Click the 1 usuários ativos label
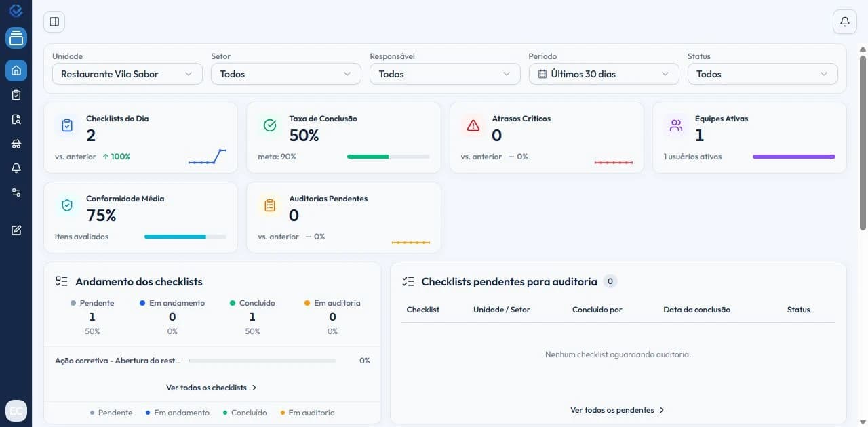The image size is (868, 427). click(x=692, y=157)
